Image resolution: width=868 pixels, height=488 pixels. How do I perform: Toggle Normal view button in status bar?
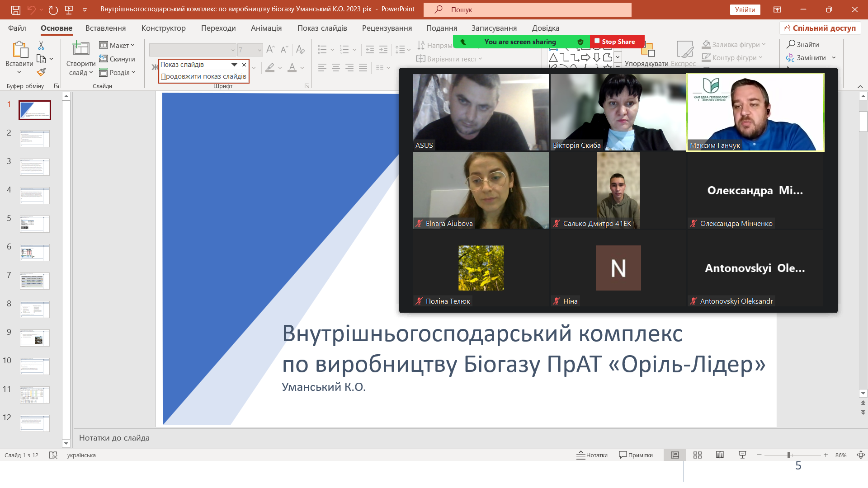(675, 455)
